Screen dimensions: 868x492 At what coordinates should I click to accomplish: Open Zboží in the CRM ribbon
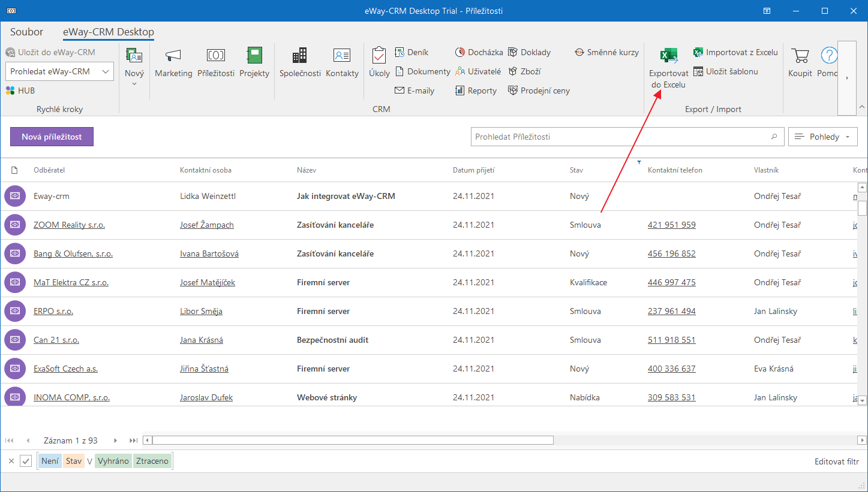coord(524,71)
